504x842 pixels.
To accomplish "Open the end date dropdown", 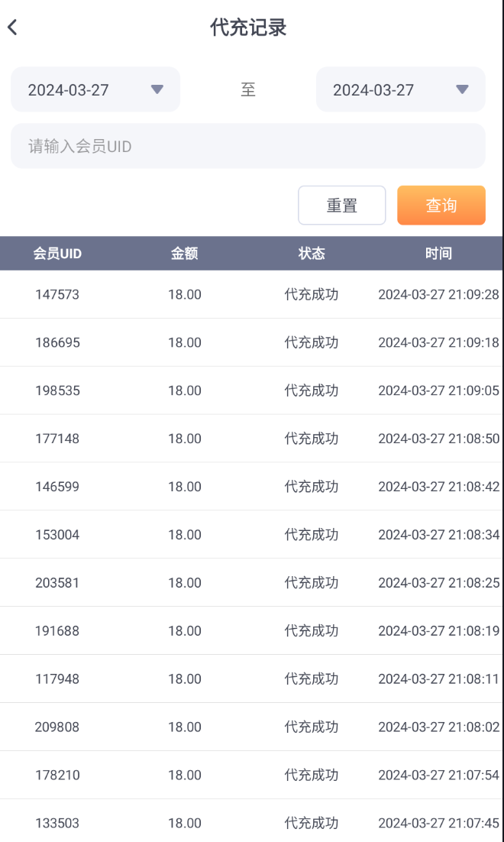I will click(x=400, y=89).
